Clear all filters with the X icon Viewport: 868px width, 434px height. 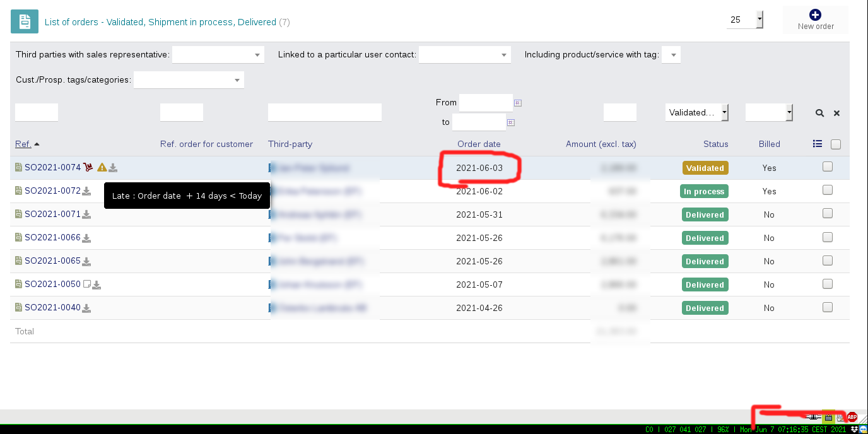click(836, 113)
